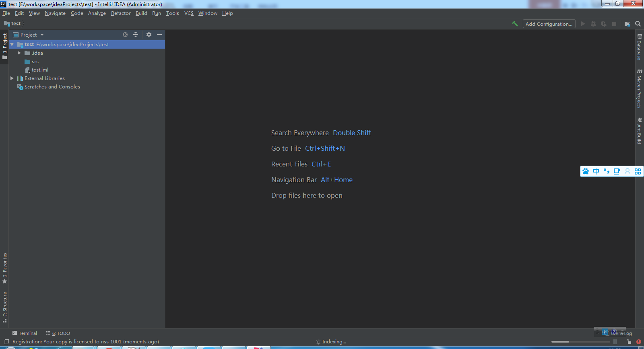
Task: Open the Database tool window tab
Action: click(x=639, y=47)
